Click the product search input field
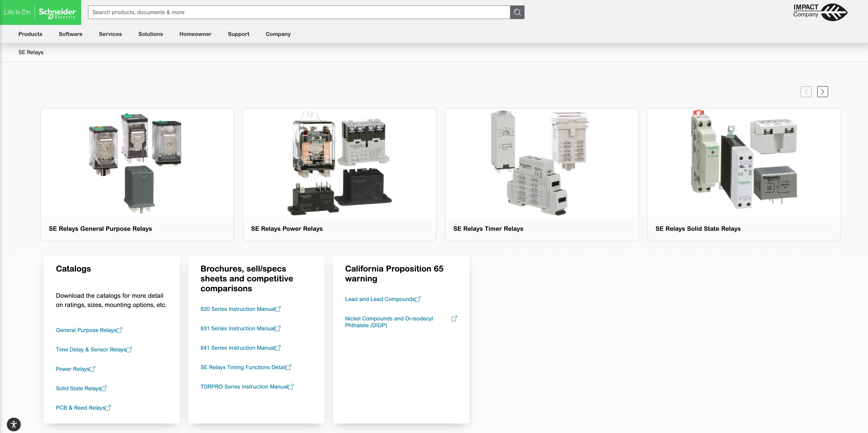The width and height of the screenshot is (868, 433). tap(300, 12)
